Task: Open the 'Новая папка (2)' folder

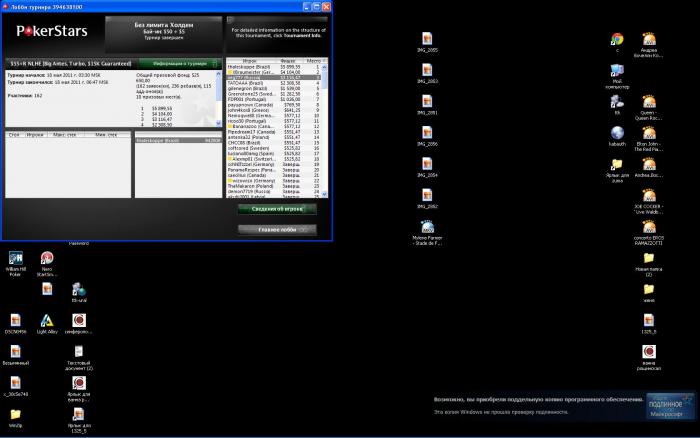Action: (649, 258)
